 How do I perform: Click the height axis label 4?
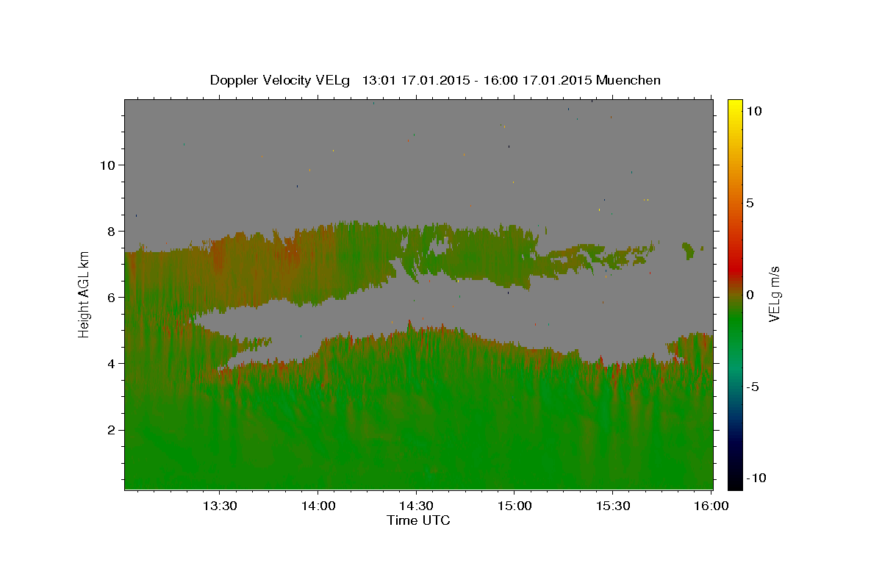pos(112,363)
